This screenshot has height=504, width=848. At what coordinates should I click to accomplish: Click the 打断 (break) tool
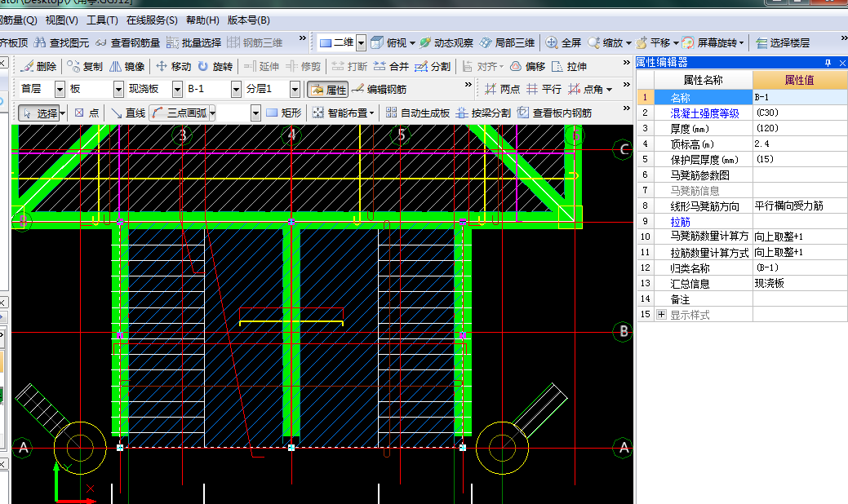tap(349, 66)
